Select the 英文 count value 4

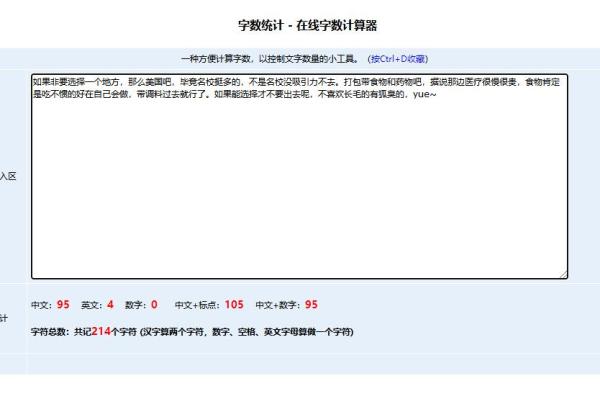(x=110, y=304)
